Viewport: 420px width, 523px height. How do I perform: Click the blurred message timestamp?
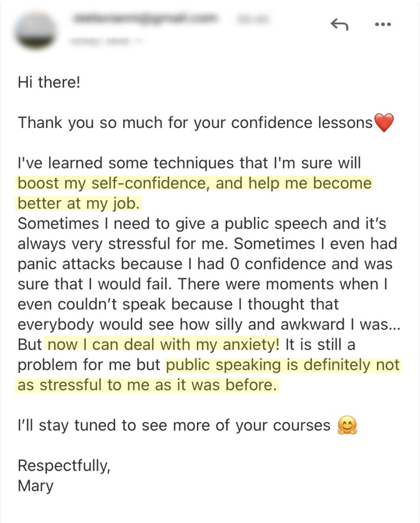[x=254, y=19]
